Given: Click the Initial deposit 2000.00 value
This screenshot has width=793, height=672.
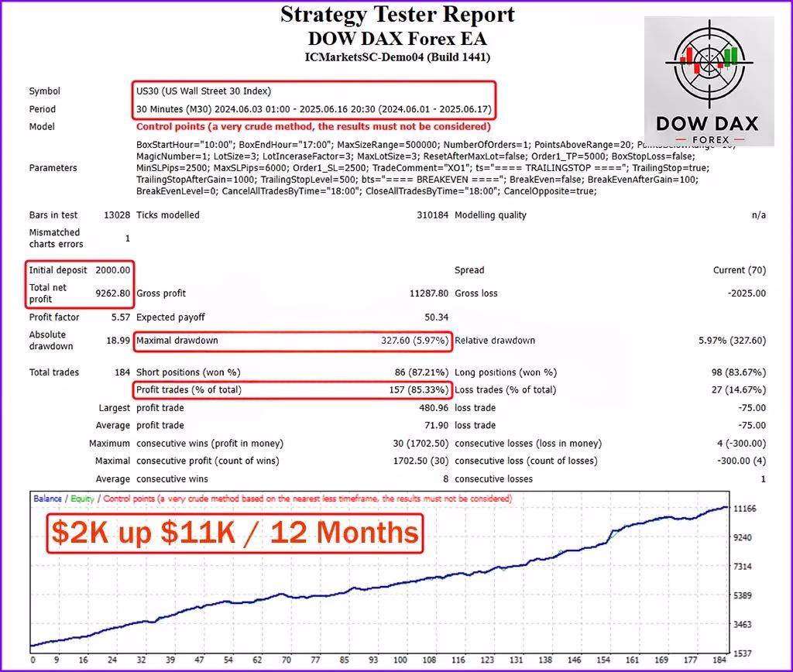Looking at the screenshot, I should [x=114, y=270].
